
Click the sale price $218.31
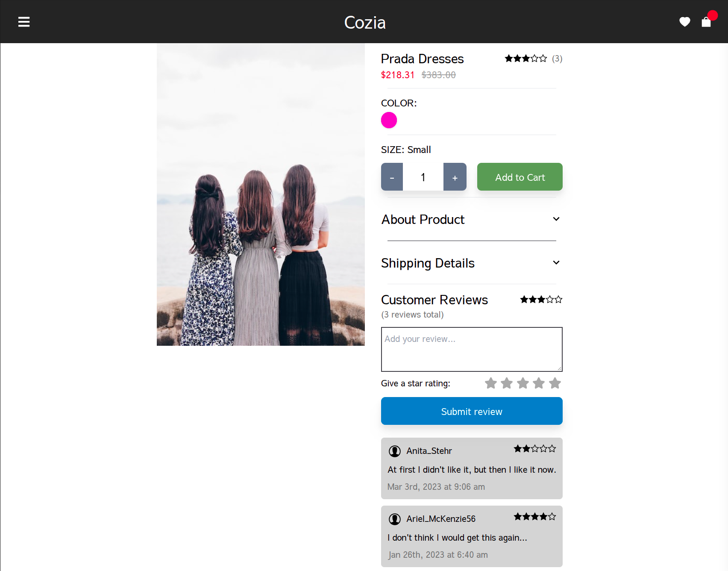(398, 75)
